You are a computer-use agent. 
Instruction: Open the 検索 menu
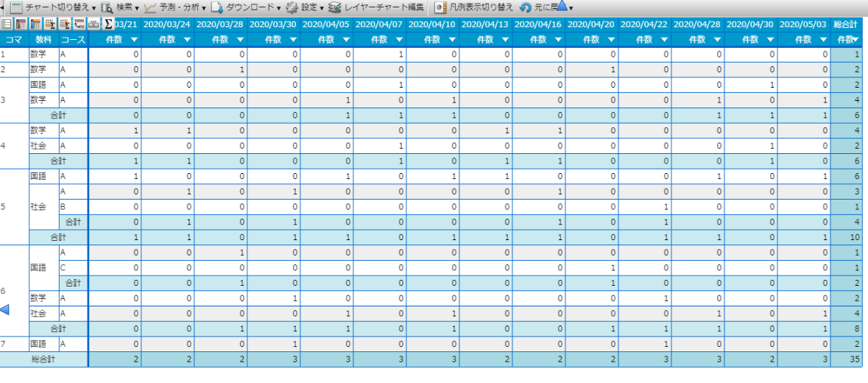click(119, 8)
